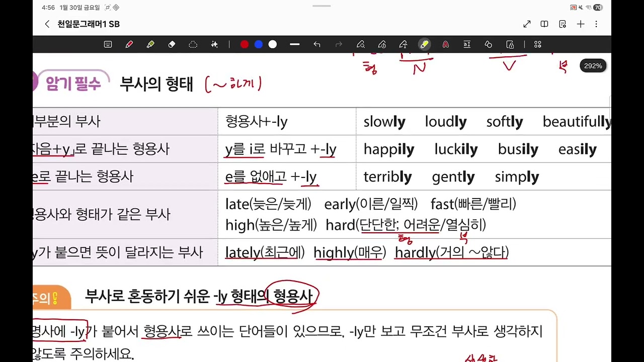Select the eraser tool
Screen dimensions: 644x362
[x=172, y=44]
